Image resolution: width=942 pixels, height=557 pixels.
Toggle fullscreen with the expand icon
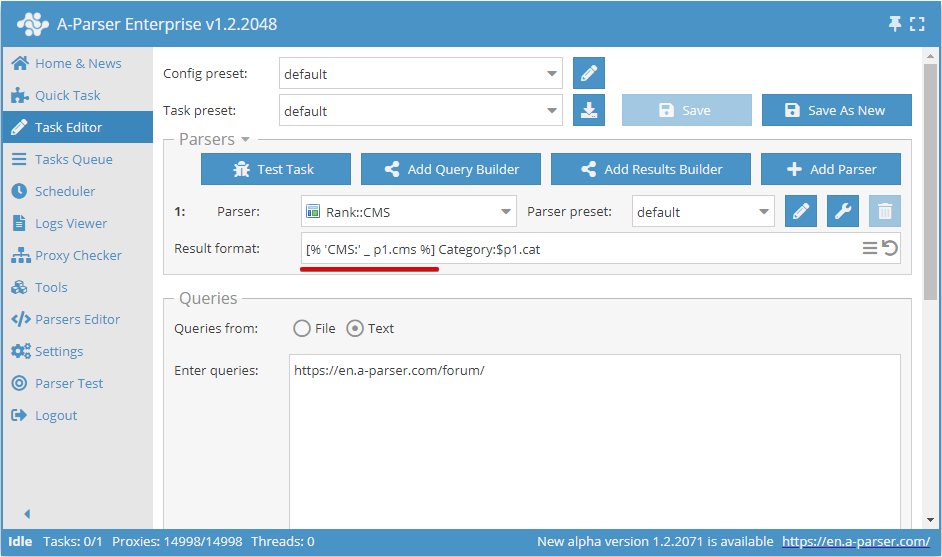(918, 23)
